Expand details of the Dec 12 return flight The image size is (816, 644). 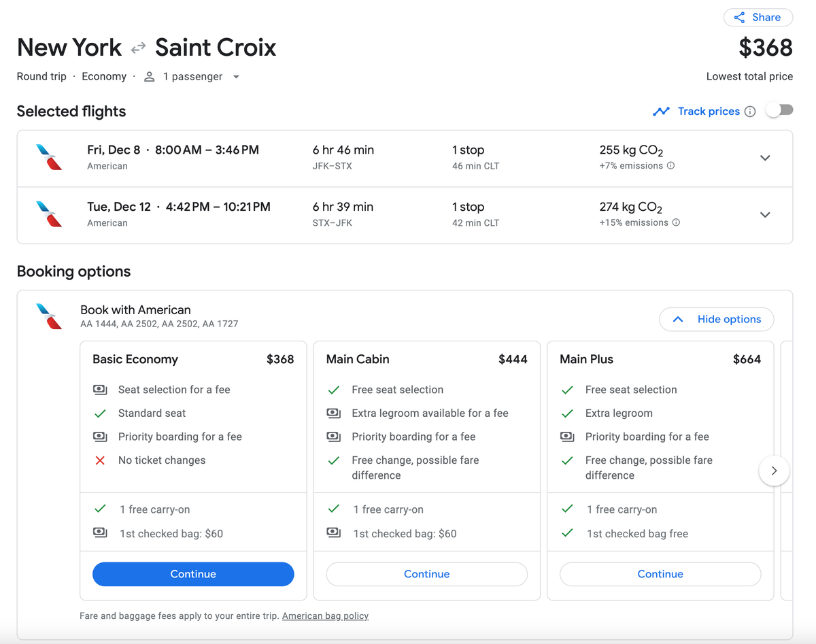pyautogui.click(x=765, y=215)
